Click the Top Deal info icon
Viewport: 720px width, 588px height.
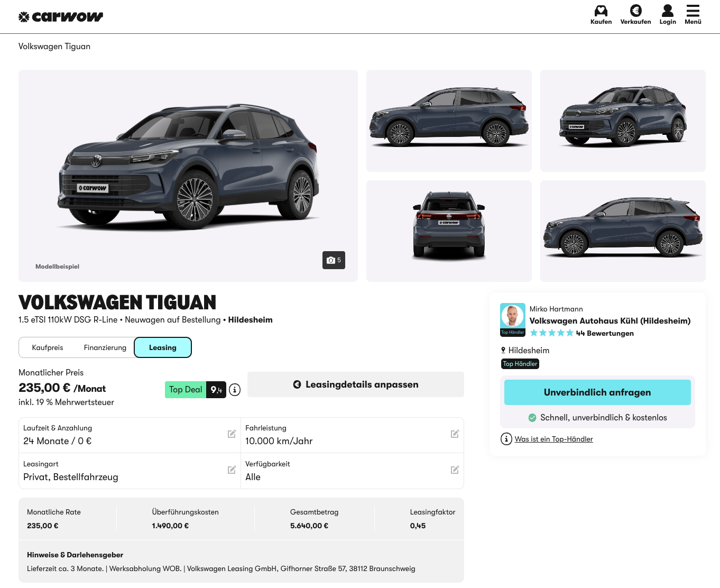pos(235,390)
